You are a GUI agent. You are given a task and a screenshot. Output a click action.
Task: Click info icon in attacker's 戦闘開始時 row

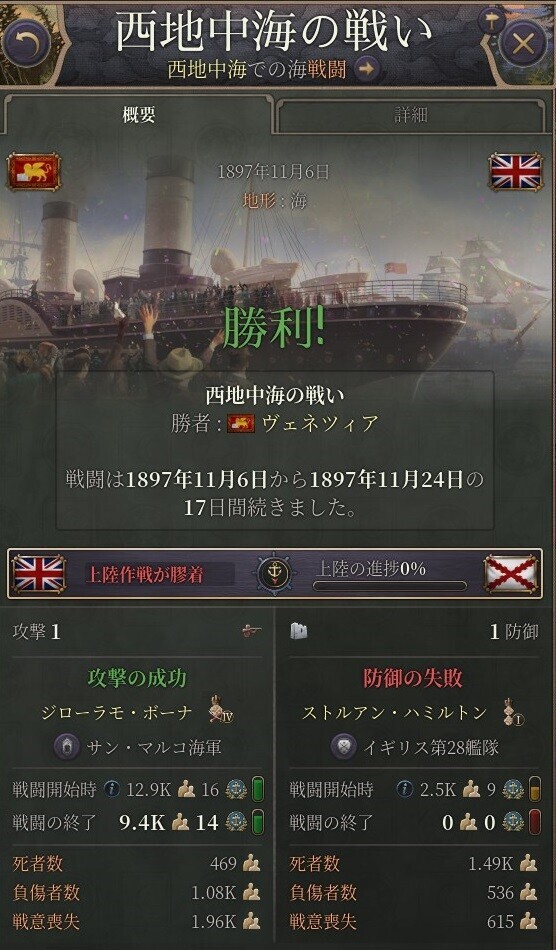coord(111,789)
